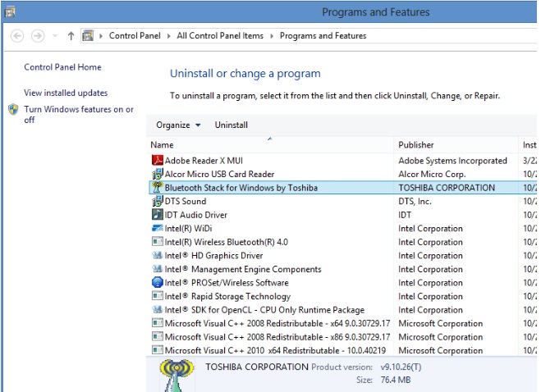Viewport: 541px width, 392px height.
Task: Click shield icon beside Windows features link
Action: [13, 109]
